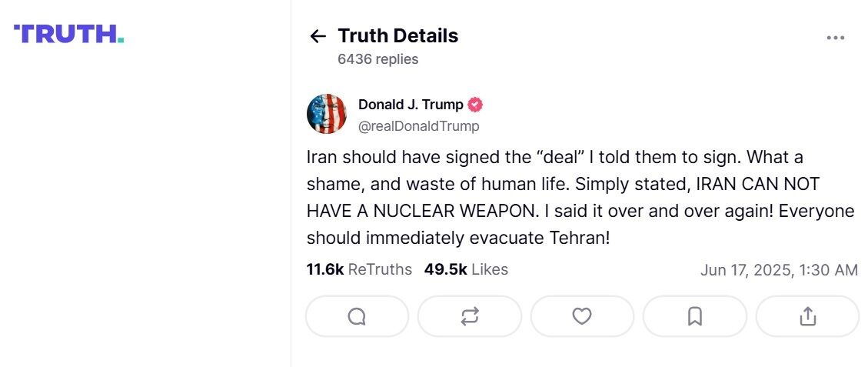The height and width of the screenshot is (367, 868).
Task: Click the red verified badge
Action: point(476,105)
